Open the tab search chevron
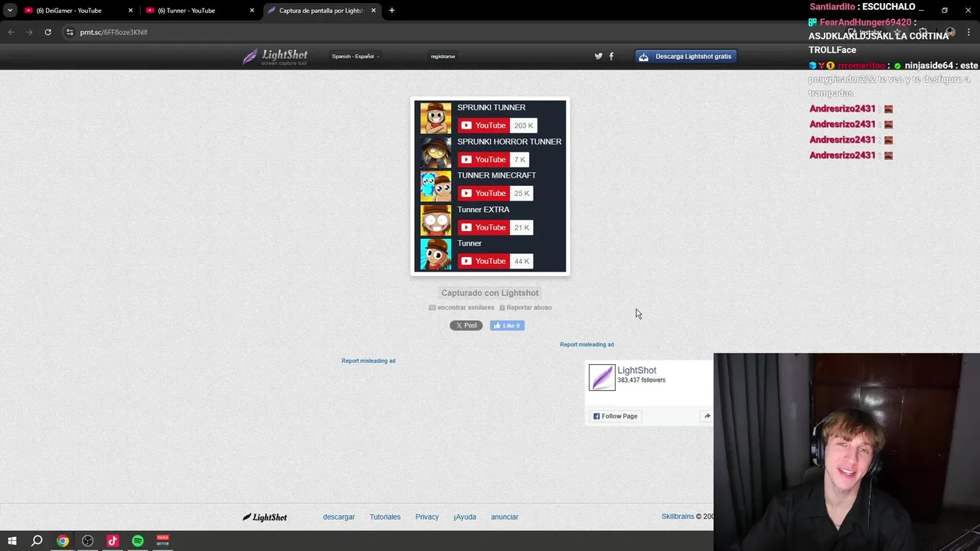 [10, 11]
